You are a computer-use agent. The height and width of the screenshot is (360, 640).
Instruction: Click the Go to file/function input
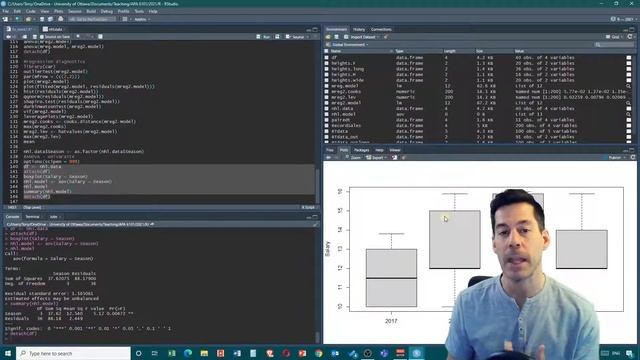pos(92,19)
